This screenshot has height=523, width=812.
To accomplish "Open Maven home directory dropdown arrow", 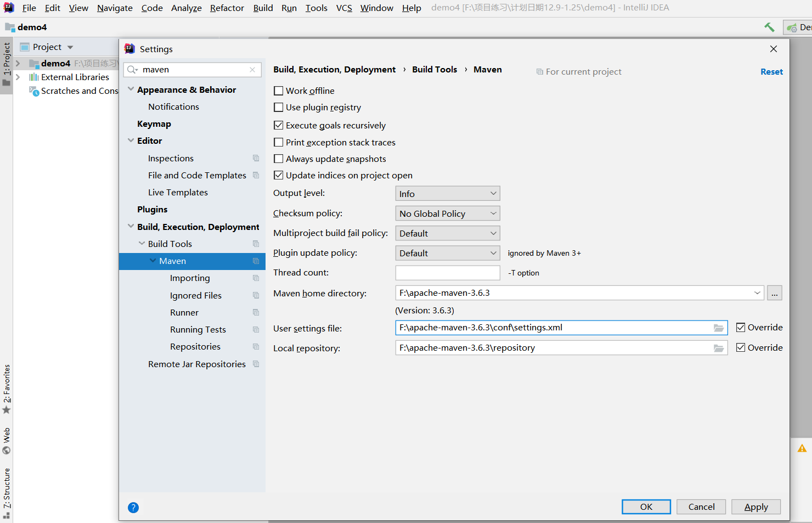I will click(757, 293).
